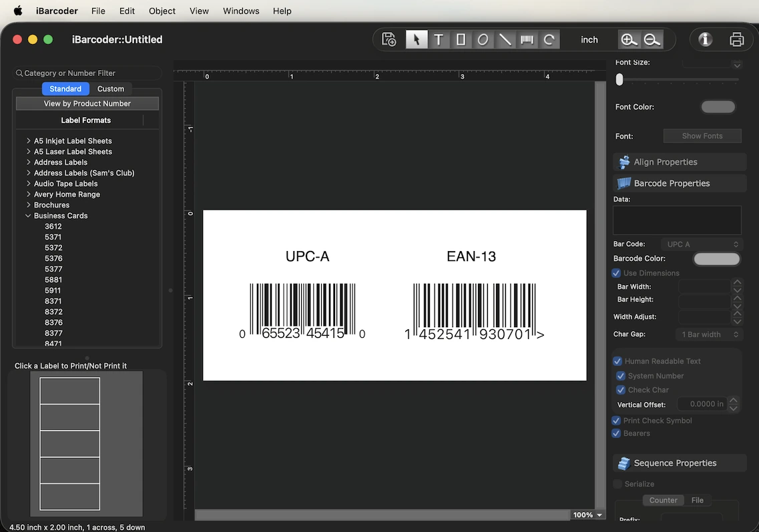Increase the Vertical Offset stepper
Viewport: 759px width, 532px height.
click(x=734, y=401)
